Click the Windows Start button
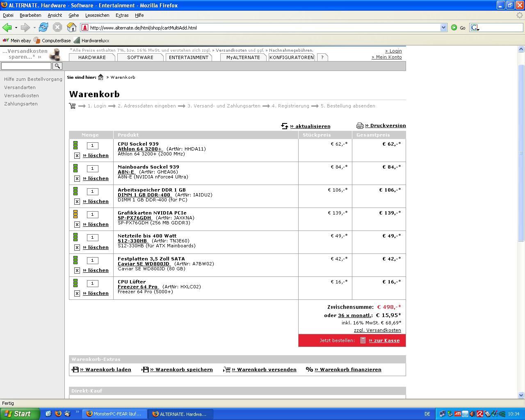Viewport: 525px width, 420px height. click(x=20, y=414)
